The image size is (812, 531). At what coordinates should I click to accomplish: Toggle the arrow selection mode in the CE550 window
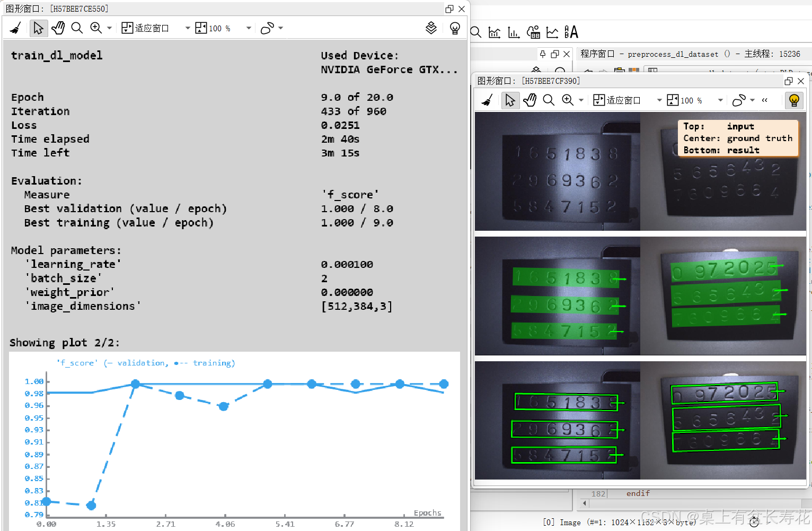[x=39, y=28]
